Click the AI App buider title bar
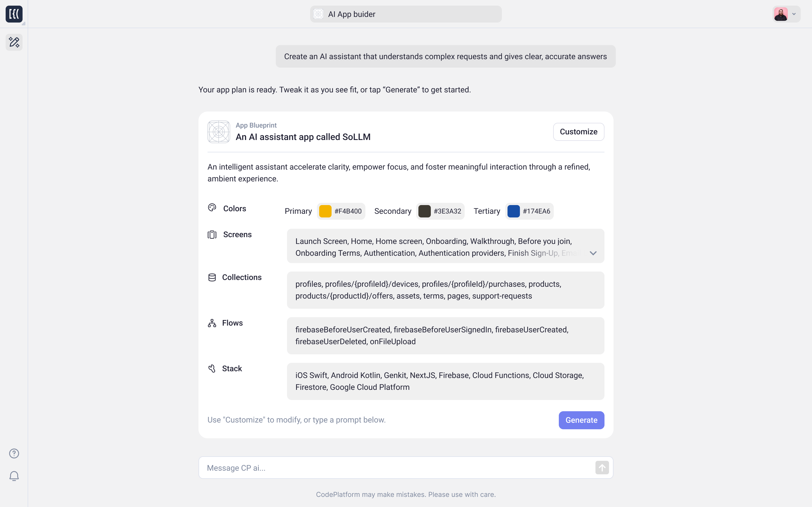This screenshot has width=812, height=507. 406,14
